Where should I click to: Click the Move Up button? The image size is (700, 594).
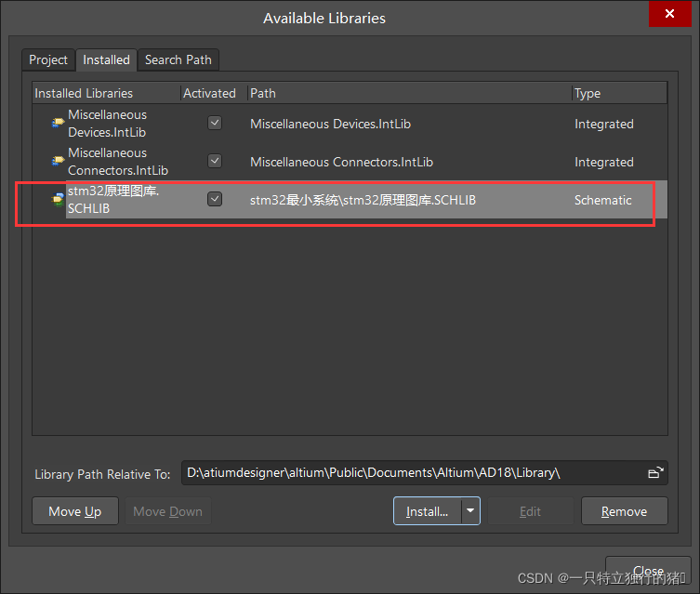point(75,511)
